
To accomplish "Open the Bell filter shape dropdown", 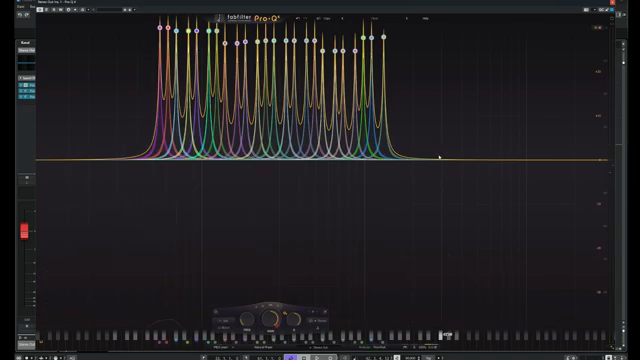I will (x=224, y=321).
